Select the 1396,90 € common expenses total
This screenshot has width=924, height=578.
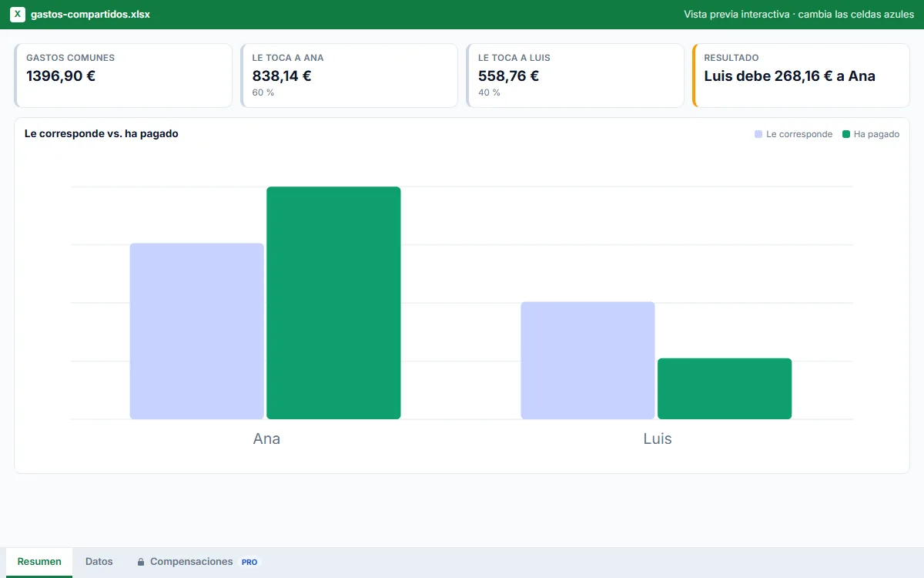[x=61, y=76]
